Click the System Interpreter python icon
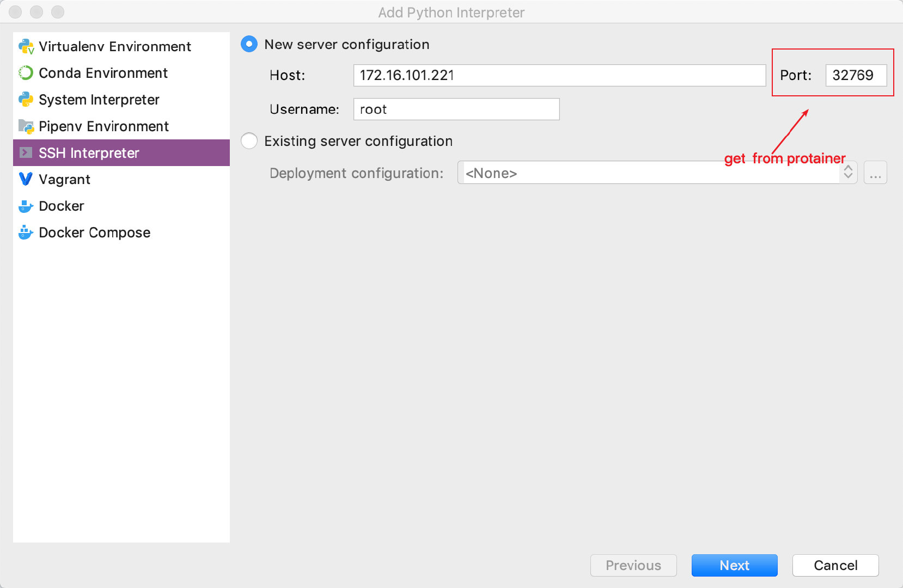This screenshot has width=903, height=588. click(26, 100)
